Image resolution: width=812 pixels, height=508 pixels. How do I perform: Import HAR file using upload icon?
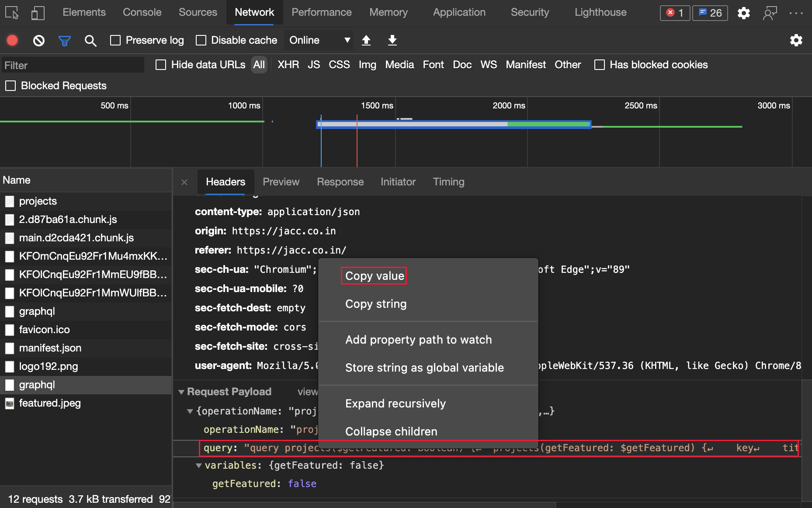(366, 40)
